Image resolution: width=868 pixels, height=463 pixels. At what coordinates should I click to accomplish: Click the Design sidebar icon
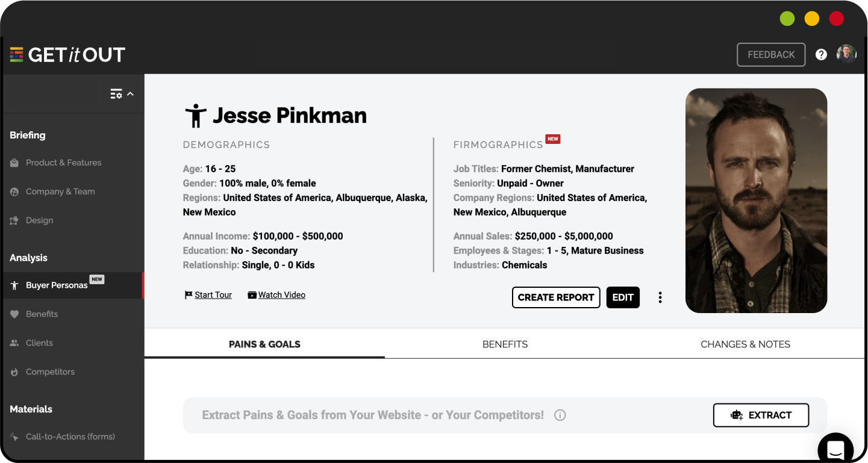13,220
